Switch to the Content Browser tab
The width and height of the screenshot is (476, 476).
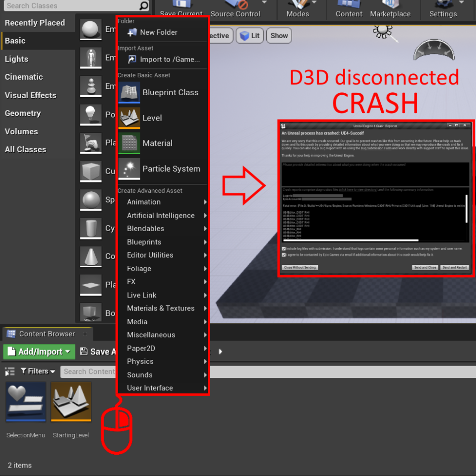[48, 334]
